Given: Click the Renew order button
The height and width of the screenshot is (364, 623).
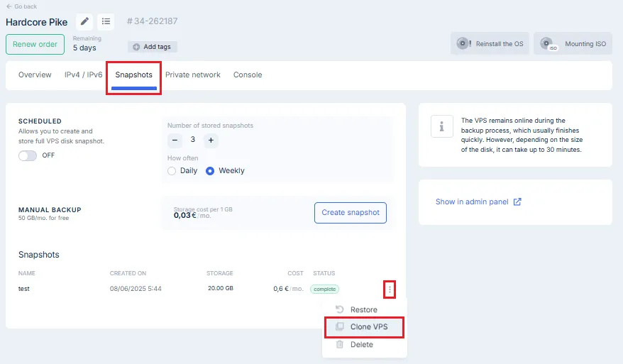Looking at the screenshot, I should click(35, 44).
